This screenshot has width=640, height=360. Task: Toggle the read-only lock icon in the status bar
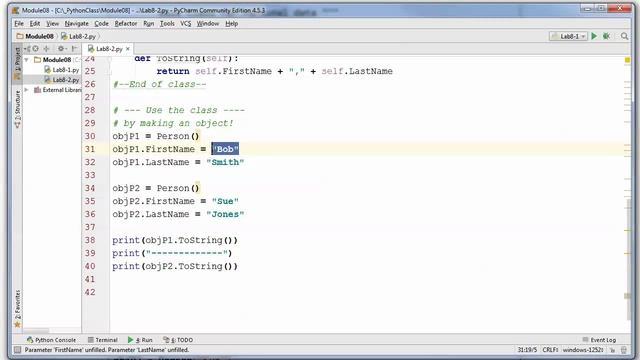point(612,350)
